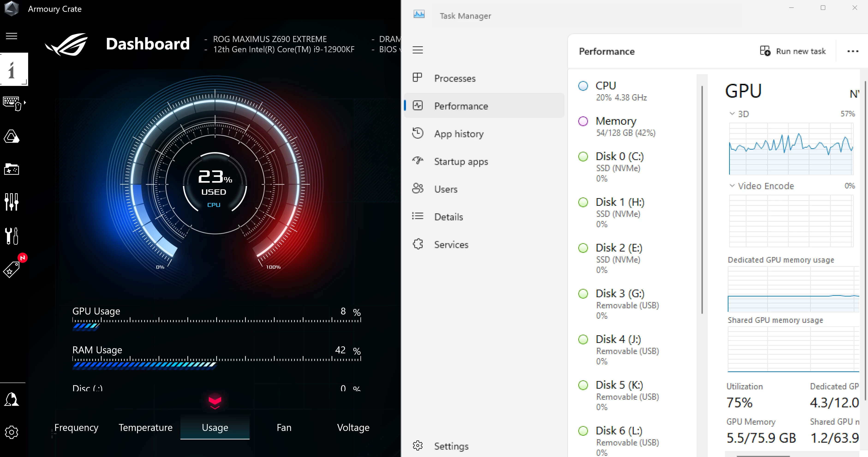Open Armoury Crate hamburger menu
Screen dimensions: 868x457
12,36
